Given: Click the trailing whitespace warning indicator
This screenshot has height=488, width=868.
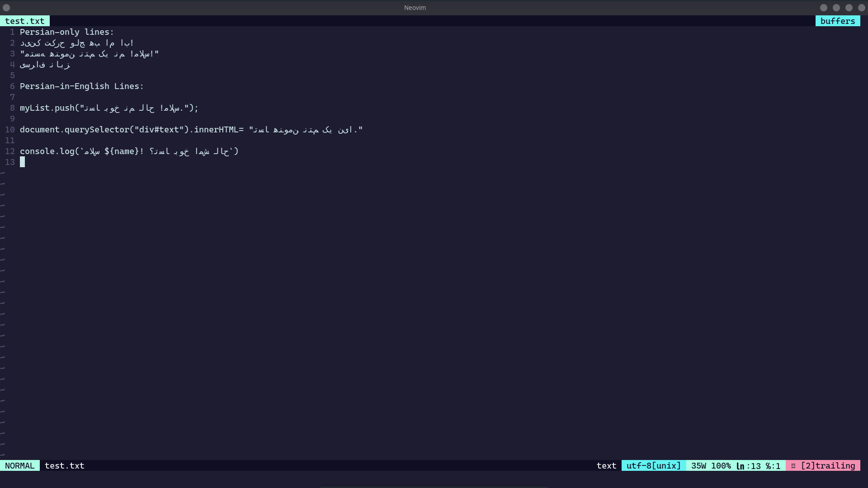Looking at the screenshot, I should [829, 465].
